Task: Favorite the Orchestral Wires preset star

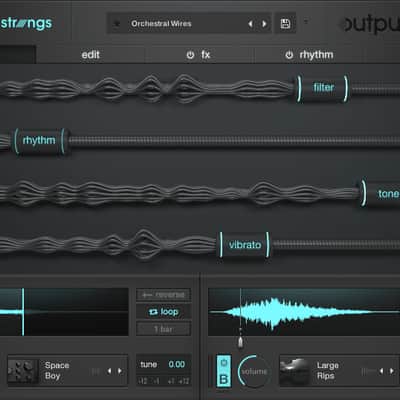Action: point(117,24)
